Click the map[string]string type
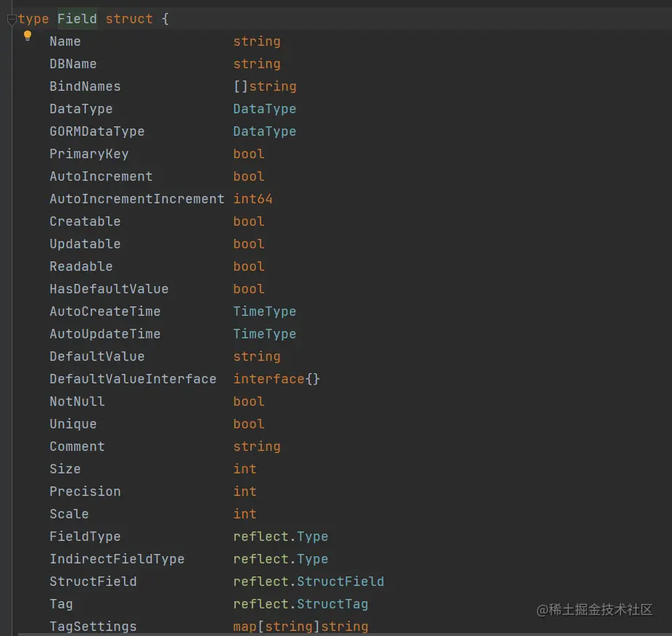This screenshot has height=636, width=672. [x=301, y=627]
